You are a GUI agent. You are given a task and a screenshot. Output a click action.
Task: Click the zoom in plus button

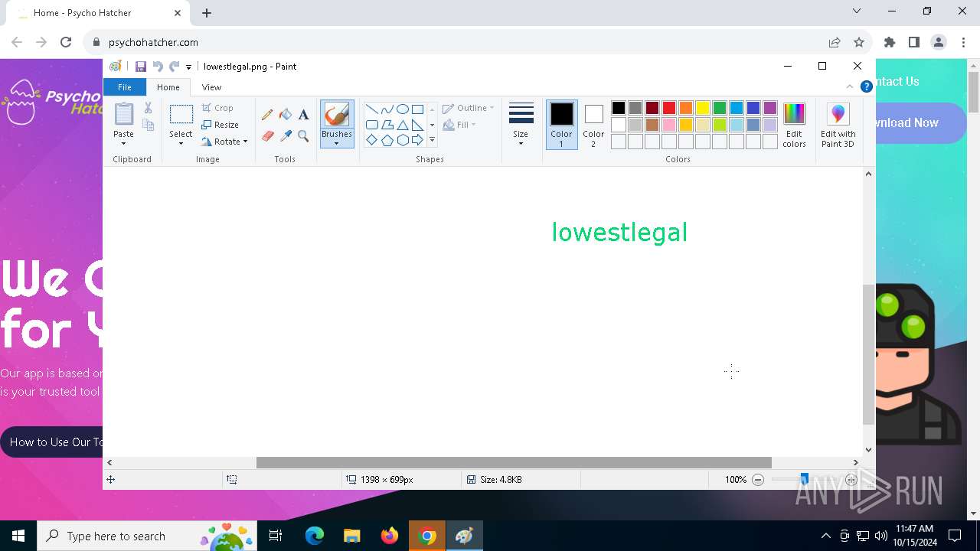pyautogui.click(x=851, y=480)
